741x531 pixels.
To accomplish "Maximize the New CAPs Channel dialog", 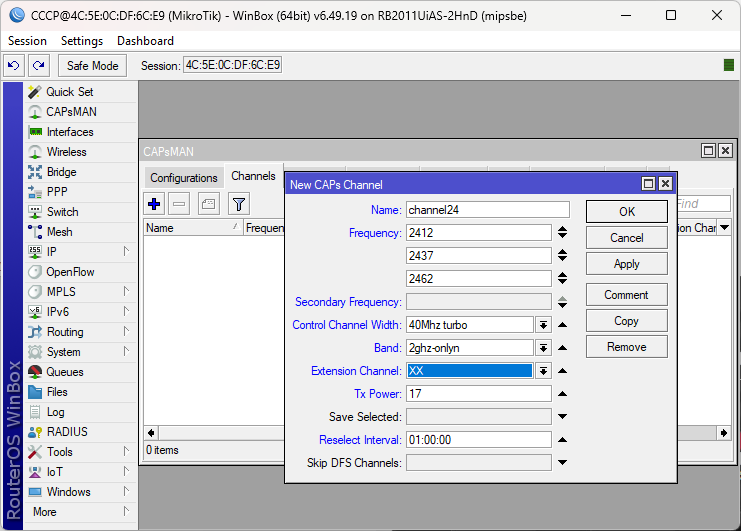I will click(648, 184).
